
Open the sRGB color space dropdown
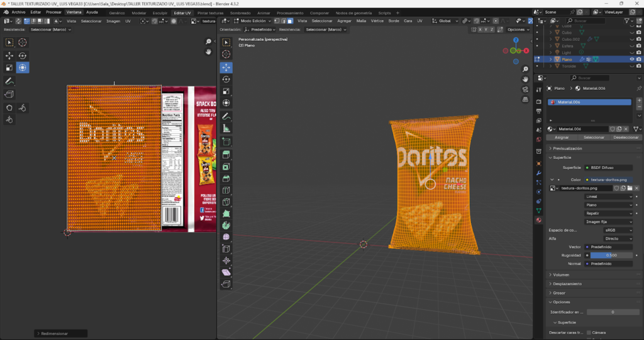618,231
